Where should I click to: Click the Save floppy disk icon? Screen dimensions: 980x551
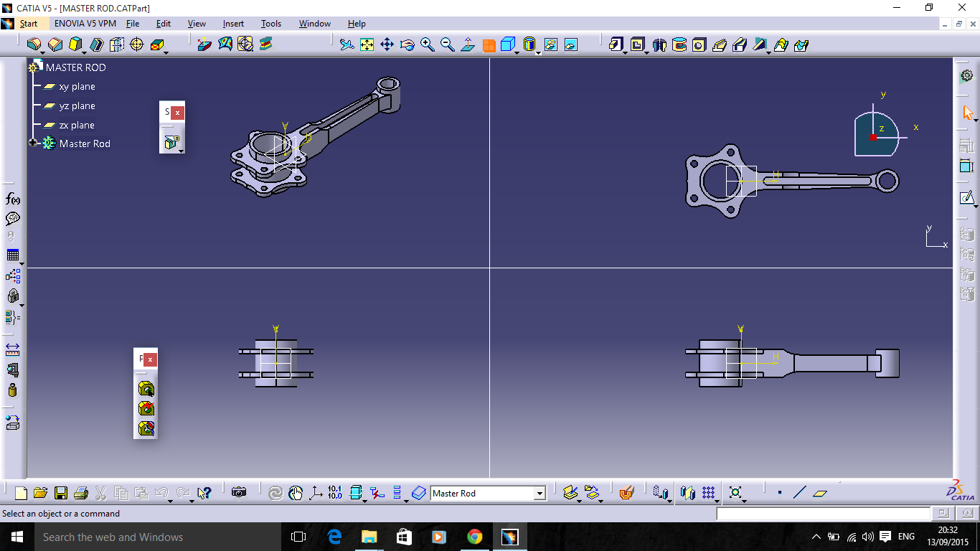61,493
